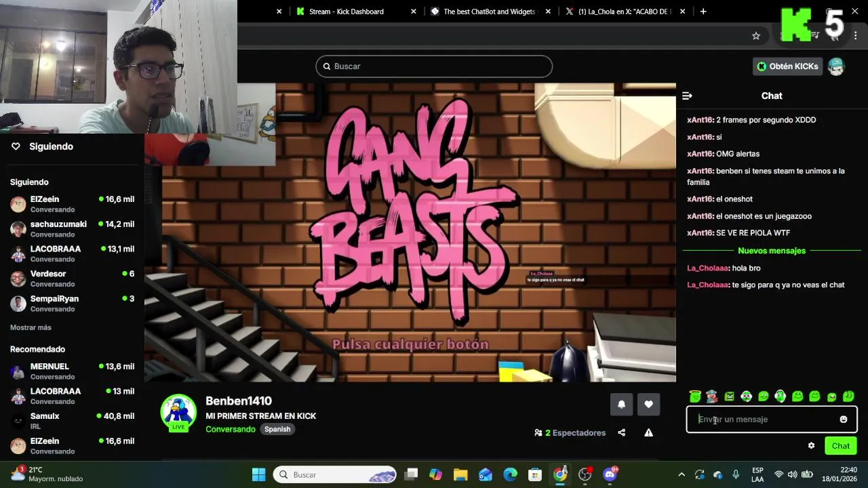Click the microphone tray icon

(736, 474)
